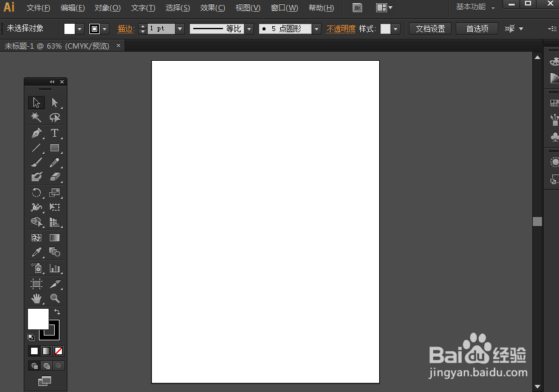Open the 不透明度 opacity panel link
Viewport: 559px width, 392px height.
(x=341, y=29)
